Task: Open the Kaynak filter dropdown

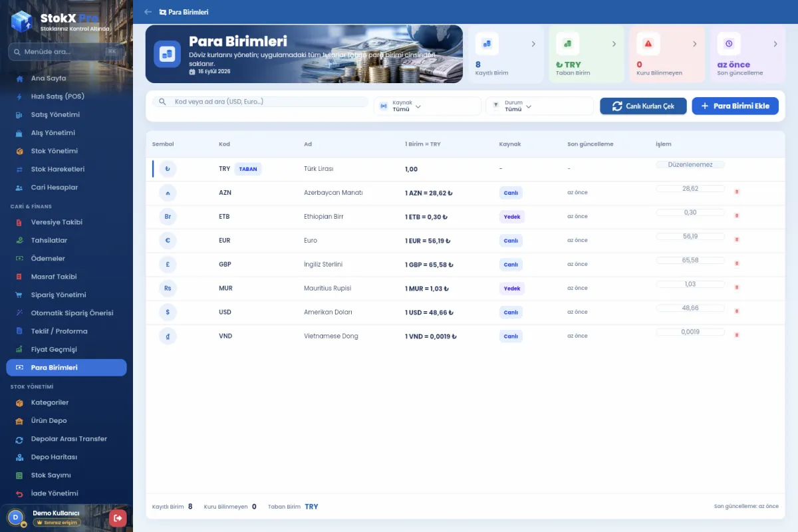Action: (x=428, y=106)
